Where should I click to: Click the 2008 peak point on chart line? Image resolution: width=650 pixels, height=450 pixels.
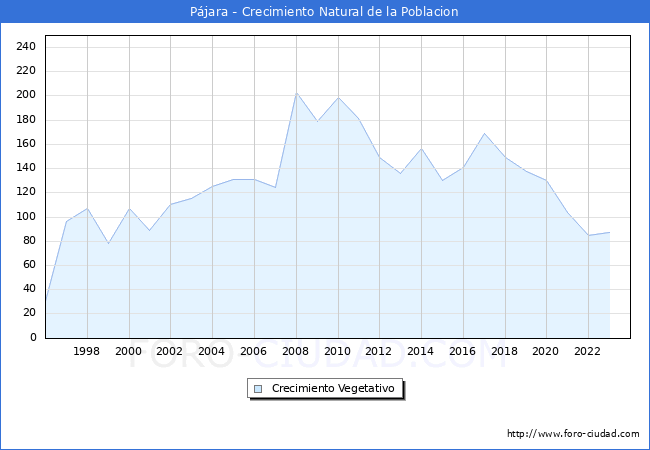pyautogui.click(x=296, y=93)
